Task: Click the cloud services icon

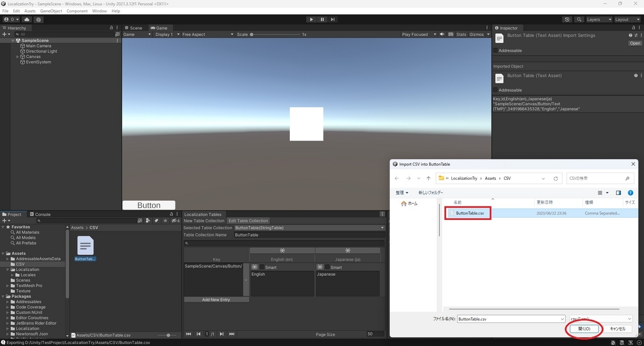Action: point(26,19)
